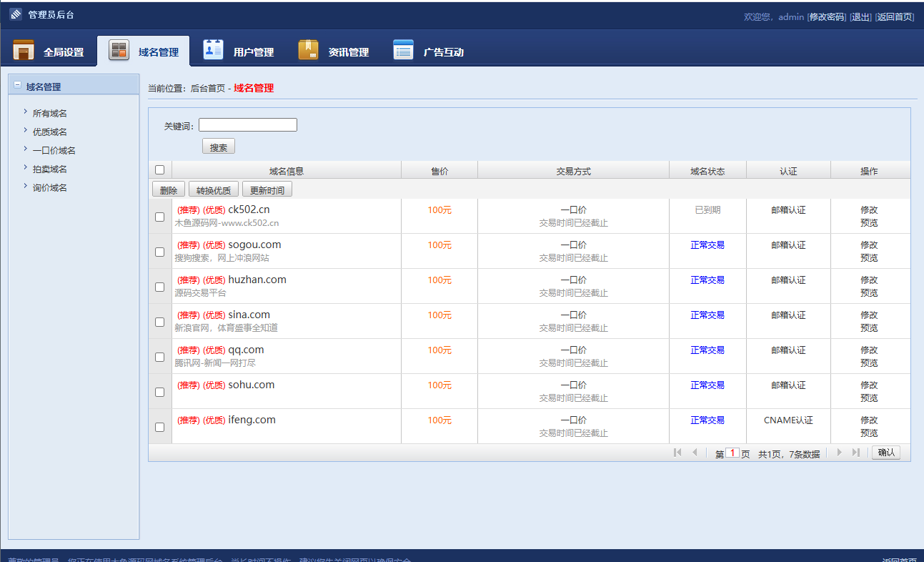Image resolution: width=924 pixels, height=562 pixels.
Task: Open the 资讯管理 tab
Action: pos(334,51)
